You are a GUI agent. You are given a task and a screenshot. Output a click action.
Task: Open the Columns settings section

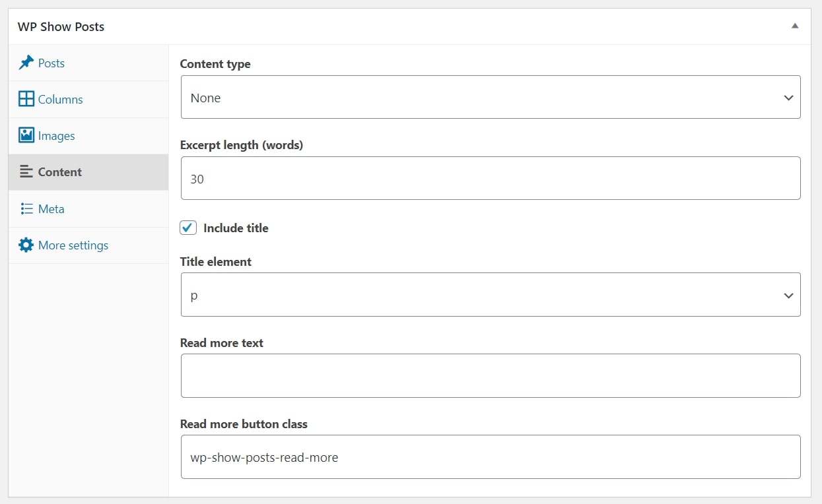59,99
